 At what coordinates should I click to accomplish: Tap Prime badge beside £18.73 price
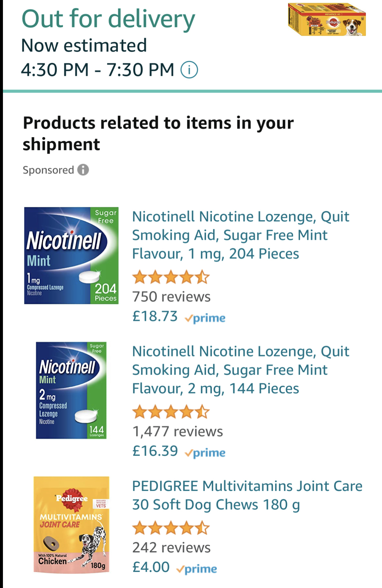point(205,318)
